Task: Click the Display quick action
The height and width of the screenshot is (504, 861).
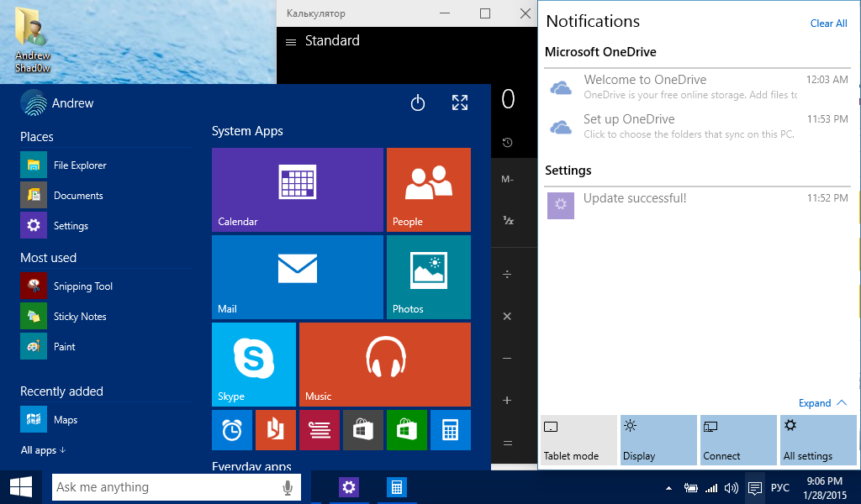Action: (658, 440)
